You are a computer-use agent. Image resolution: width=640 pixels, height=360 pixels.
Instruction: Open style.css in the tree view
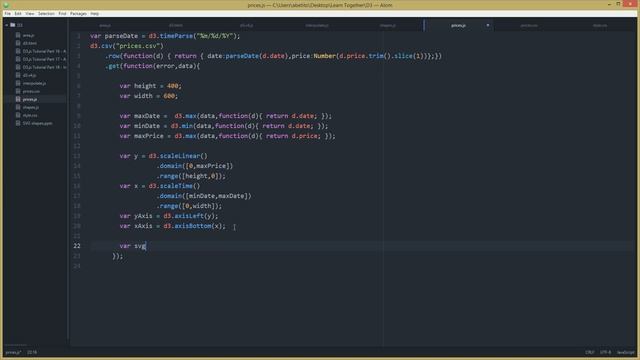(30, 116)
